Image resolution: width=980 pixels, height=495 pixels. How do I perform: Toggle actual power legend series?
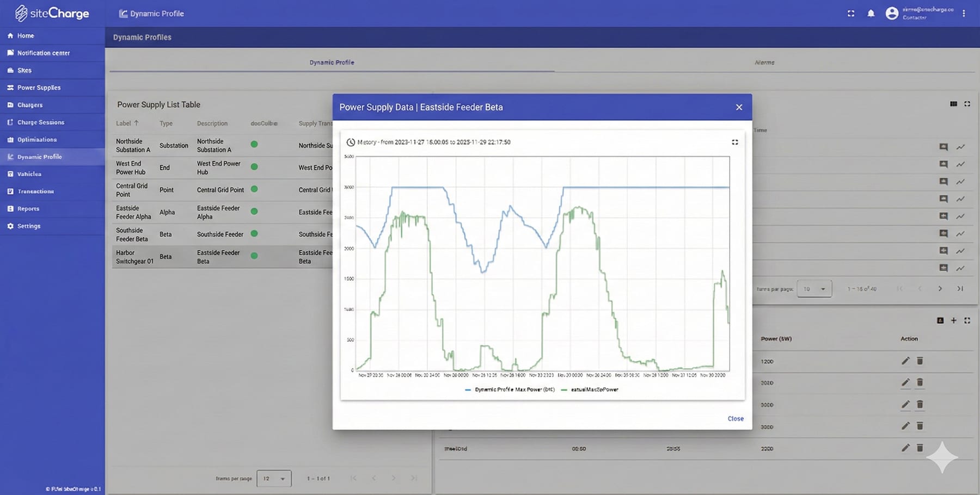tap(590, 389)
